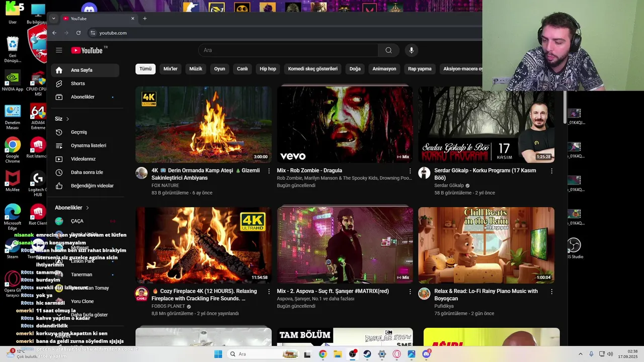Open options menu for Relax & Read video
644x362 pixels.
point(551,292)
